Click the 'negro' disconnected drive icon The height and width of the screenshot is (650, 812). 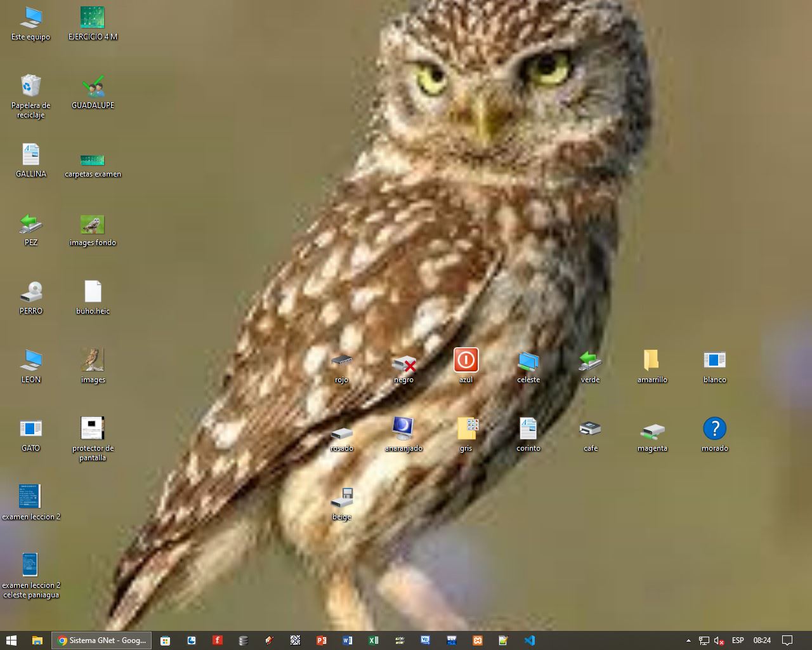click(403, 364)
